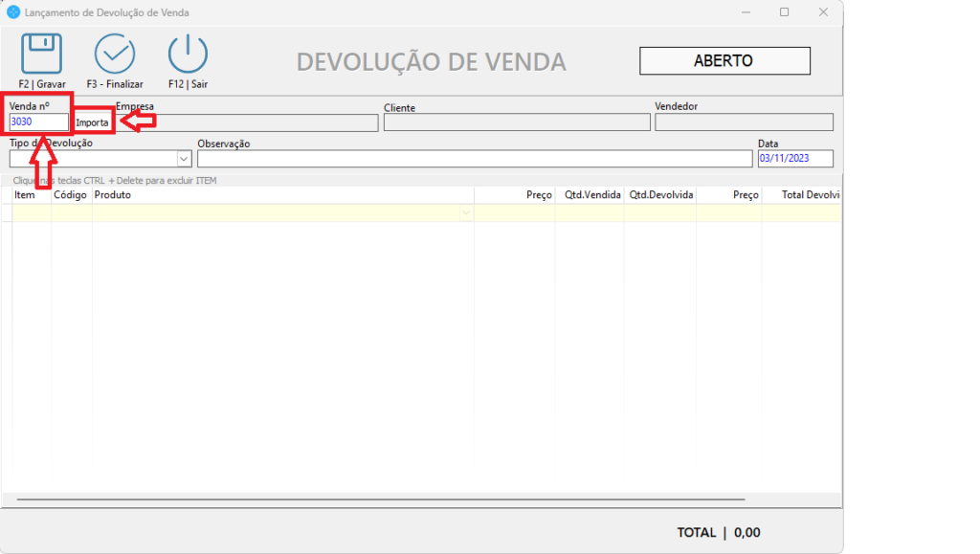Close the Lançamento de Devolução window

pyautogui.click(x=822, y=12)
